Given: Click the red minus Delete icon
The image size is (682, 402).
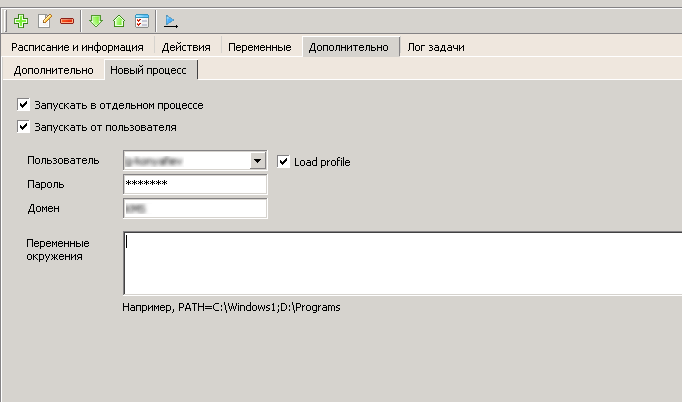Looking at the screenshot, I should pos(67,20).
